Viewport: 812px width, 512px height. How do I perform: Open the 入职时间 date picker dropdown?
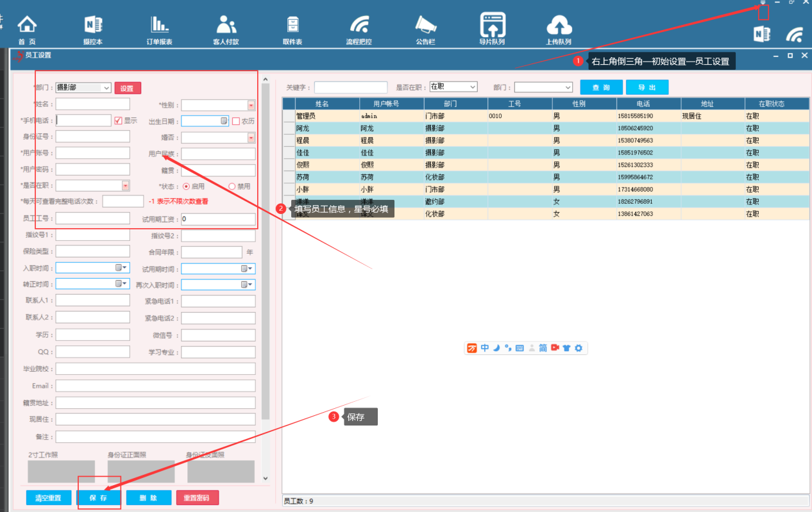[125, 268]
